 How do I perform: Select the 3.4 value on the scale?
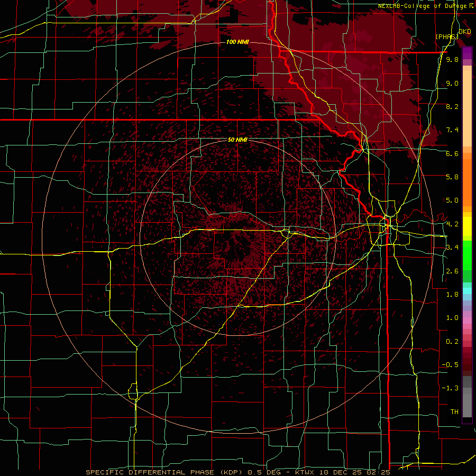click(452, 248)
